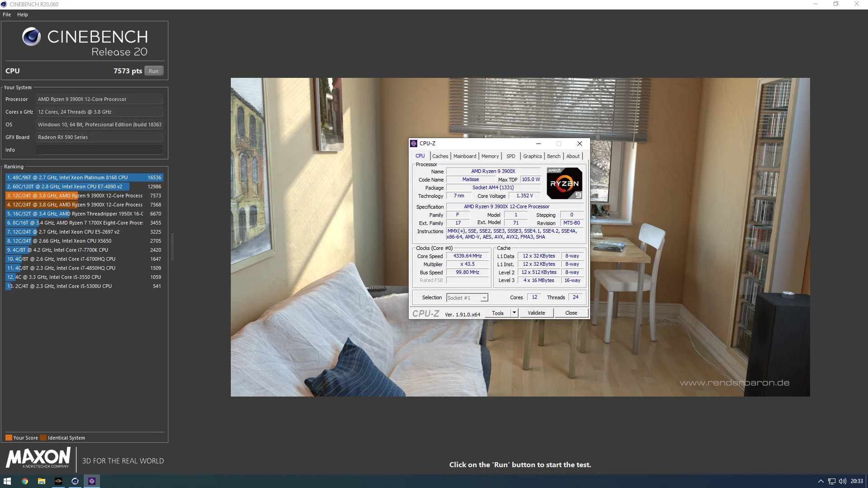This screenshot has width=868, height=488.
Task: Switch to the SPD tab in CPU-Z
Action: [x=511, y=156]
